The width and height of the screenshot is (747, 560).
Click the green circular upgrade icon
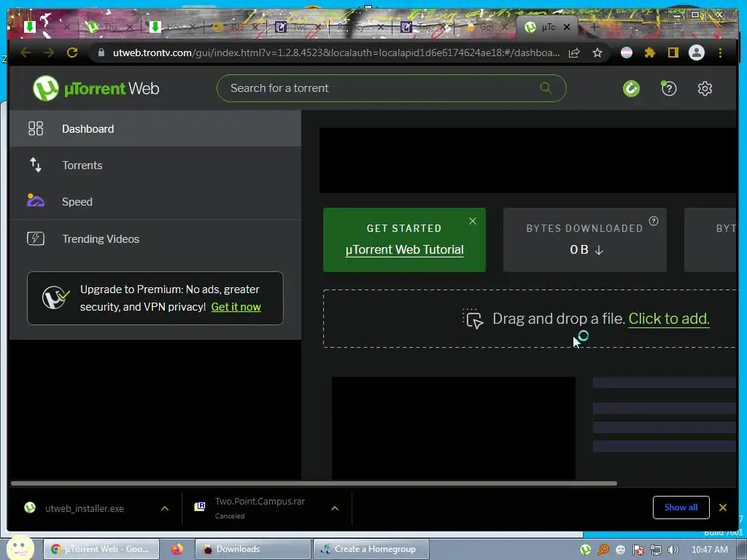click(x=631, y=88)
